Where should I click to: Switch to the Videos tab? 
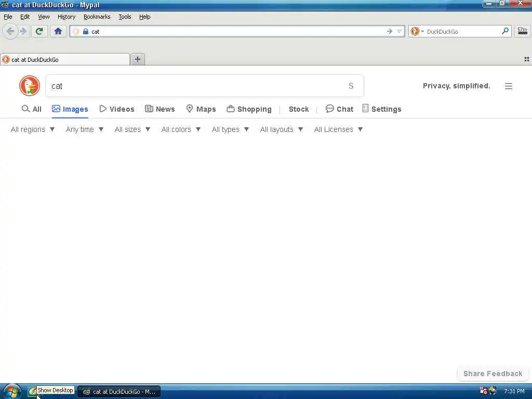(x=117, y=109)
